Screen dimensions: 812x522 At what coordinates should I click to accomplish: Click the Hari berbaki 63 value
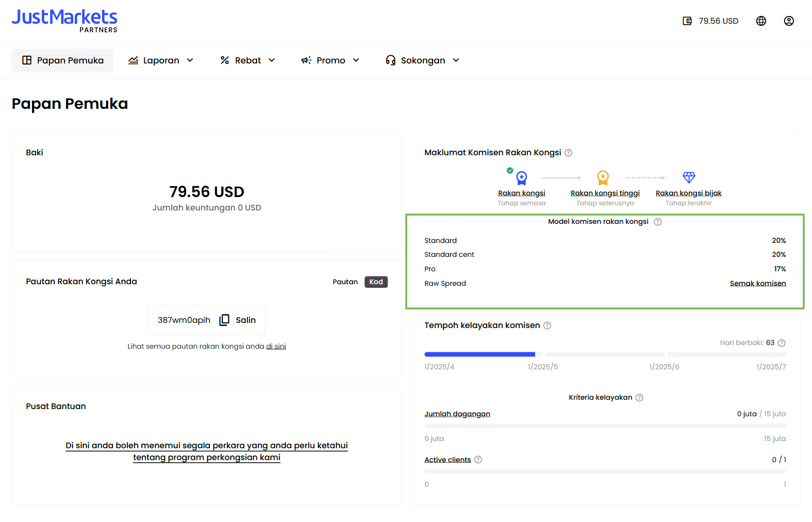click(770, 343)
